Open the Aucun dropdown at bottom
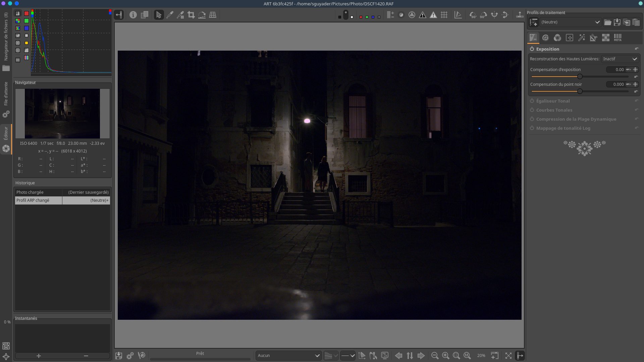The height and width of the screenshot is (362, 644). coord(288,356)
